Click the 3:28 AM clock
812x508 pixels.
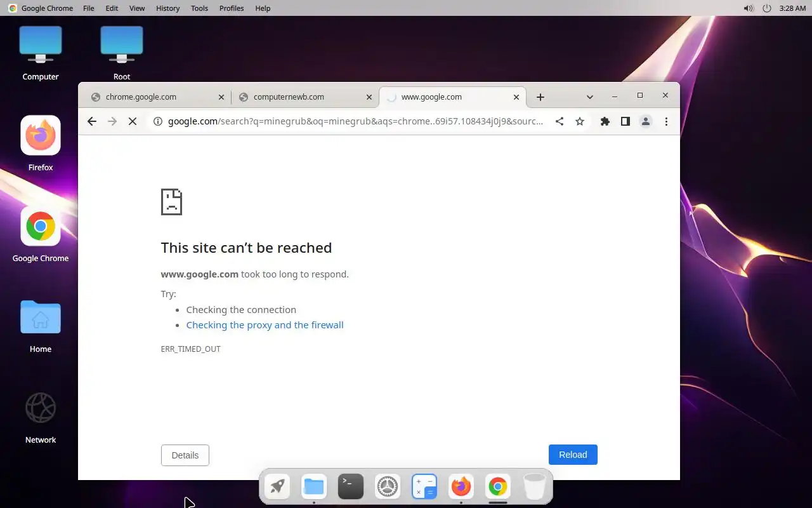point(792,8)
